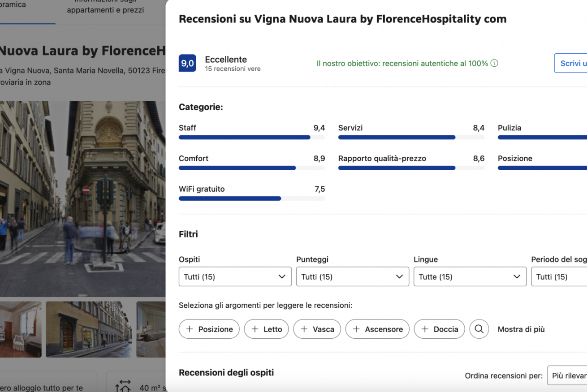Click the info icon next to authentic reviews

(494, 64)
